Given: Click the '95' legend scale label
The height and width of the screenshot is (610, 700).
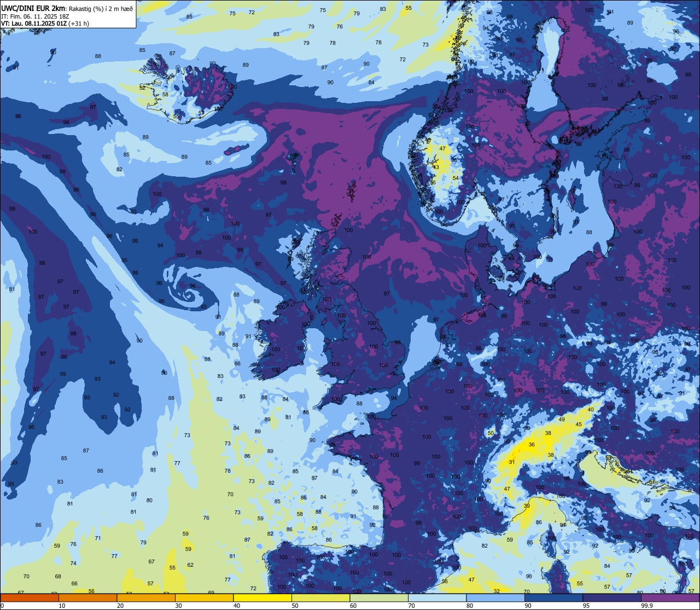Looking at the screenshot, I should pos(587,606).
